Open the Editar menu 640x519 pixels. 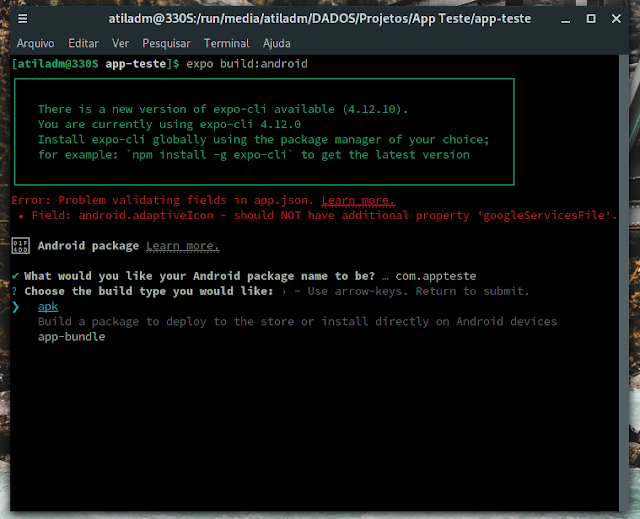83,43
